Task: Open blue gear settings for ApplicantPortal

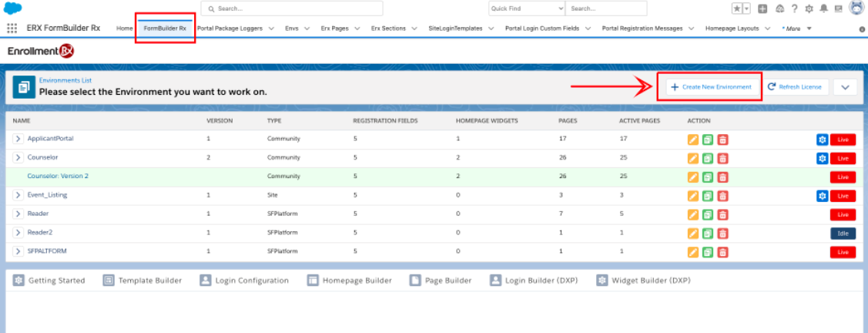Action: (x=822, y=139)
